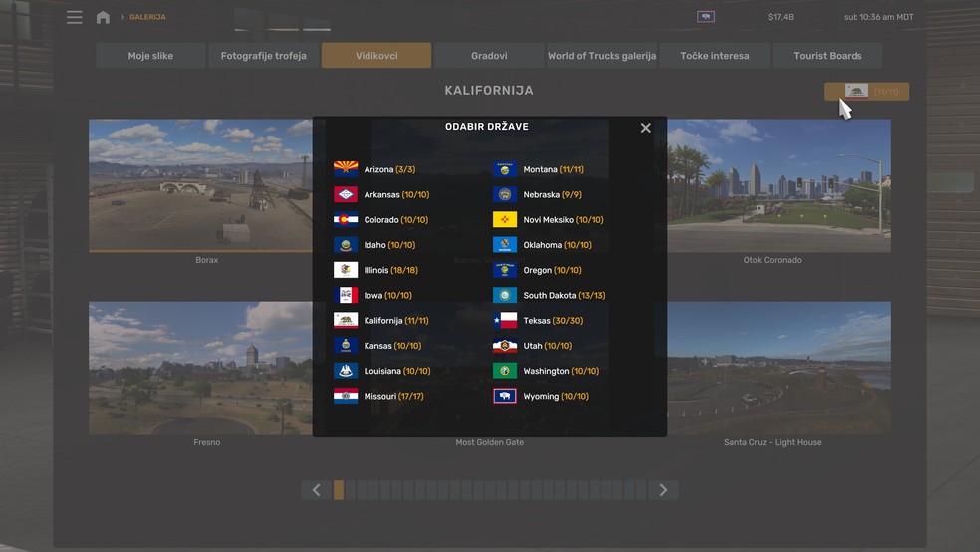The image size is (980, 552).
Task: Switch to Moje slike tab
Action: [x=150, y=56]
